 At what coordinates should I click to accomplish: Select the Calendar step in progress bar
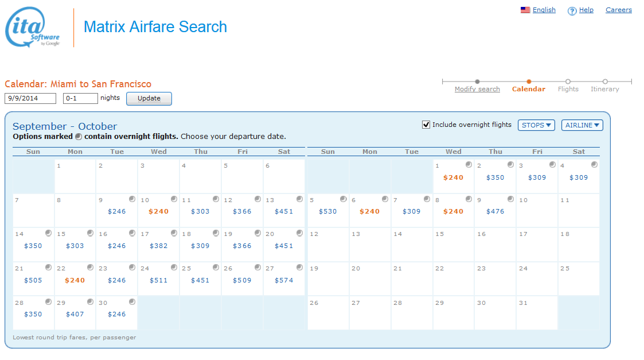[528, 89]
